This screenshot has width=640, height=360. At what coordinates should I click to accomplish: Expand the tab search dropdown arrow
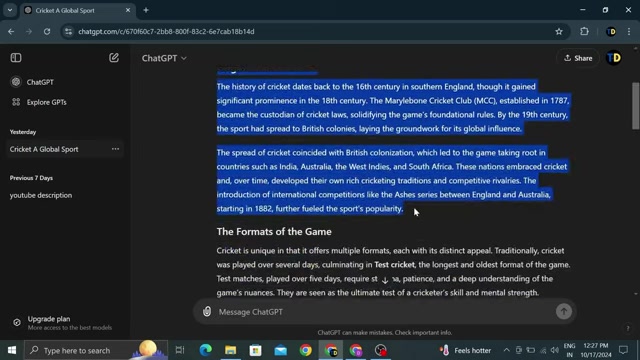(10, 10)
